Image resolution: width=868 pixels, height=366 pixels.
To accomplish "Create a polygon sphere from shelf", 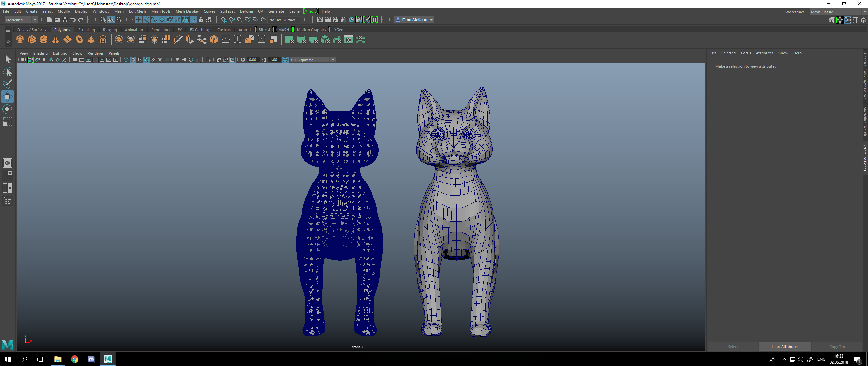I will pos(20,40).
